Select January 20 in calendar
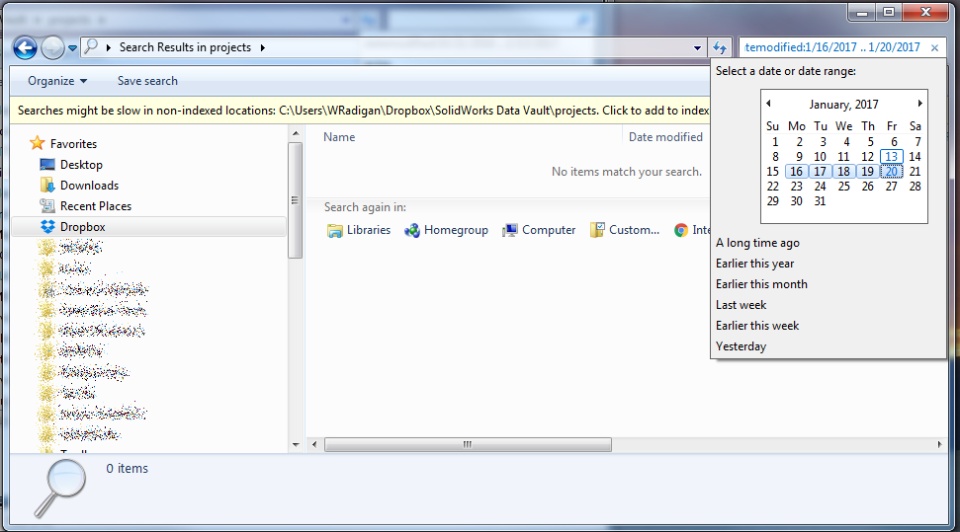 [891, 171]
